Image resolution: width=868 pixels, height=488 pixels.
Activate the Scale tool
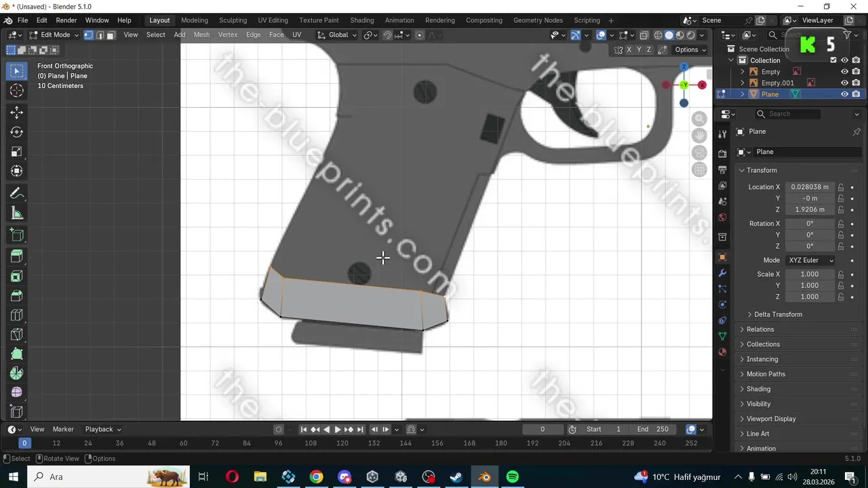(x=17, y=152)
